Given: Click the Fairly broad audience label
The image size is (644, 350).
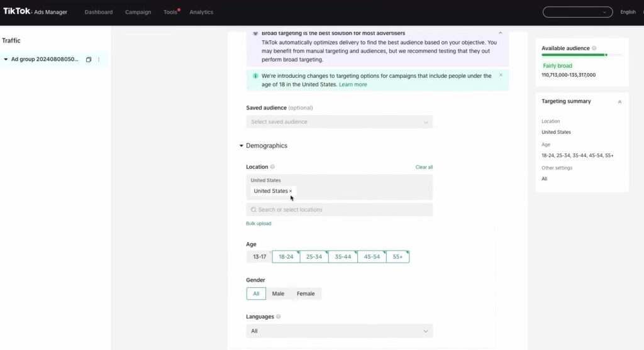Looking at the screenshot, I should (557, 65).
